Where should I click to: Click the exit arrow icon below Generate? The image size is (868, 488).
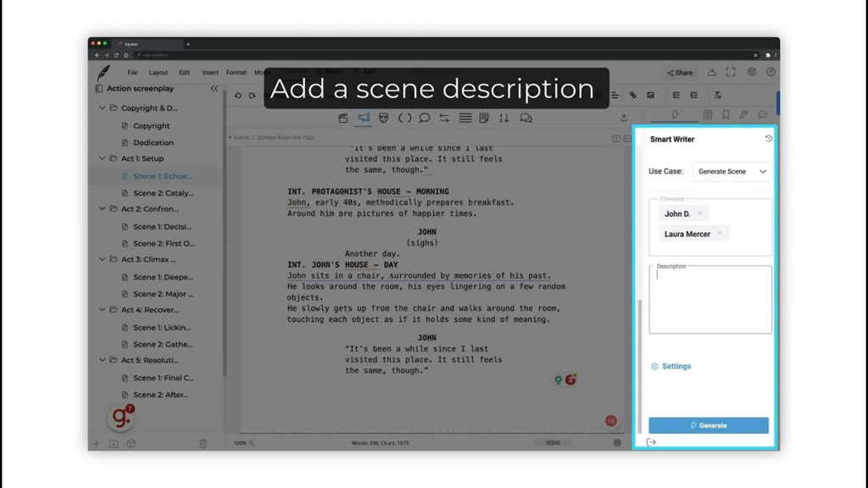(x=651, y=442)
